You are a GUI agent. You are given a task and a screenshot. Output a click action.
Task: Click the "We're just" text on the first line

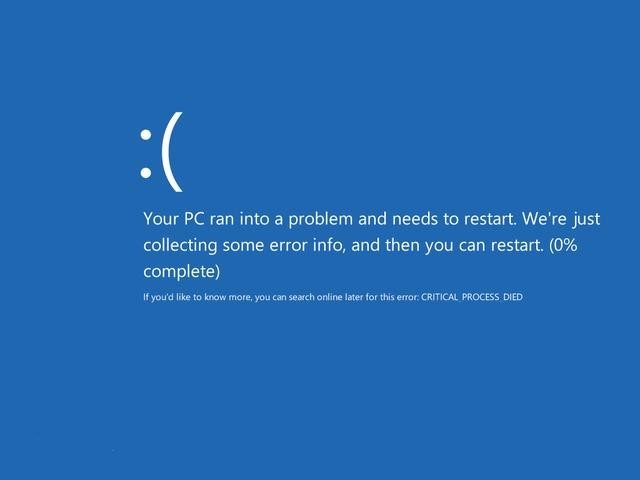pos(561,219)
